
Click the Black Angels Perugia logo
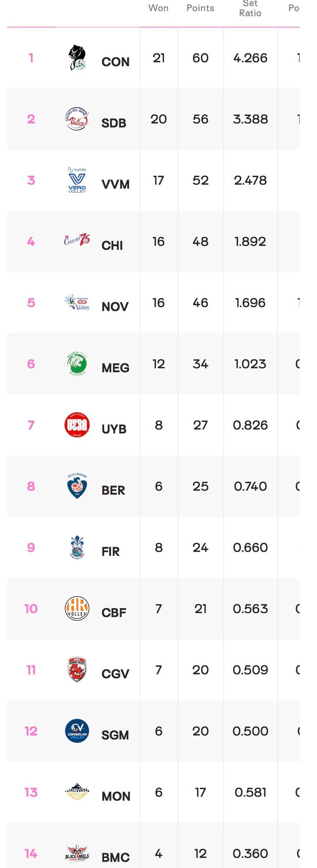[77, 853]
